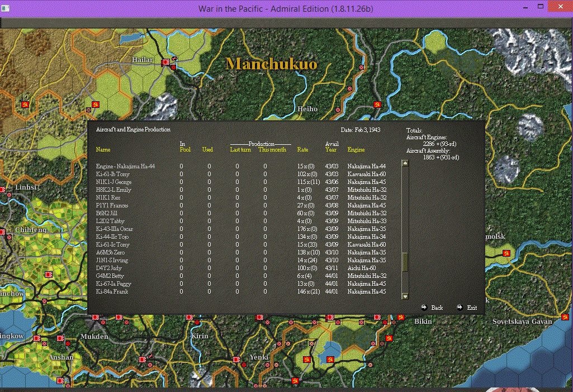Click the Exit button in production panel
Screen dimensions: 573x392
(x=472, y=308)
